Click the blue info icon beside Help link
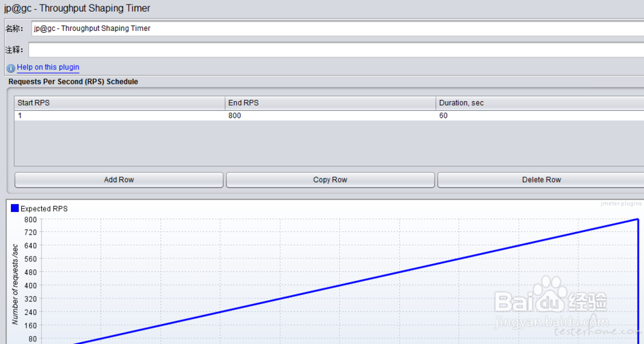Image resolution: width=644 pixels, height=344 pixels. pos(11,68)
